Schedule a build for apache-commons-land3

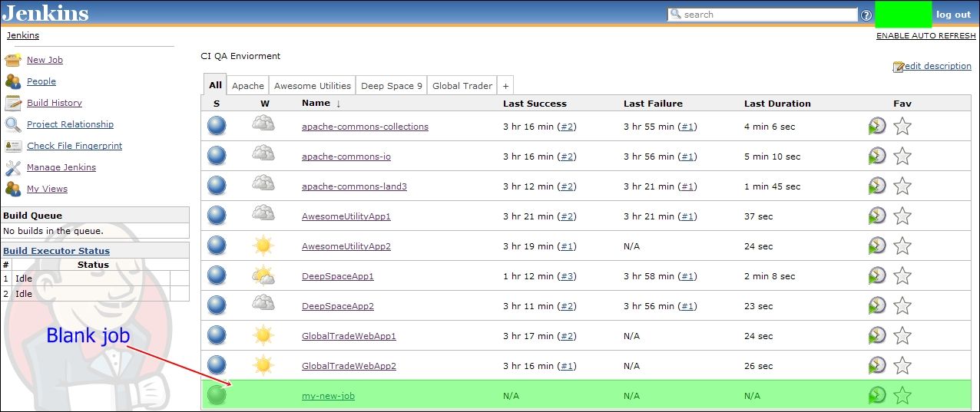click(x=877, y=186)
